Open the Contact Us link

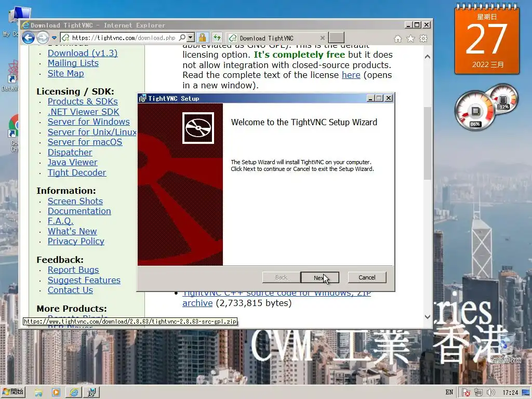click(70, 290)
